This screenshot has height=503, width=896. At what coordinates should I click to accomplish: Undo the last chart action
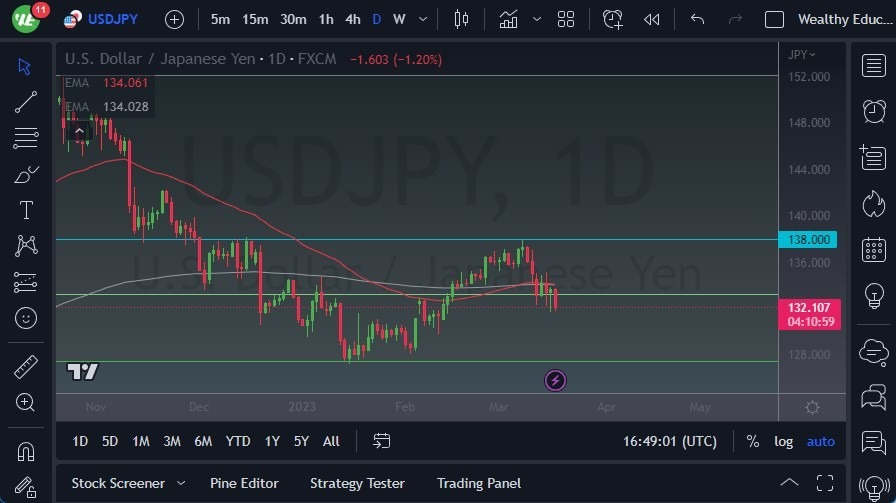pyautogui.click(x=697, y=19)
